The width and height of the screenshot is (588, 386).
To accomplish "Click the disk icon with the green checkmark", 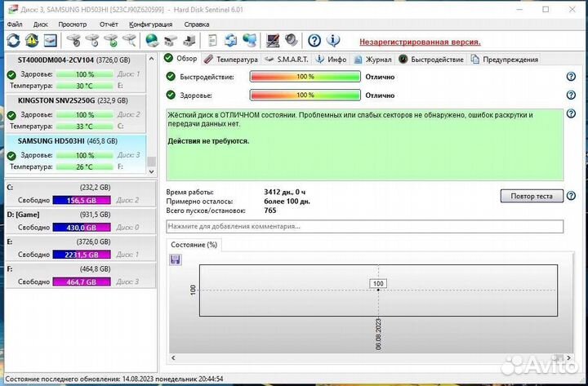I will (x=111, y=41).
